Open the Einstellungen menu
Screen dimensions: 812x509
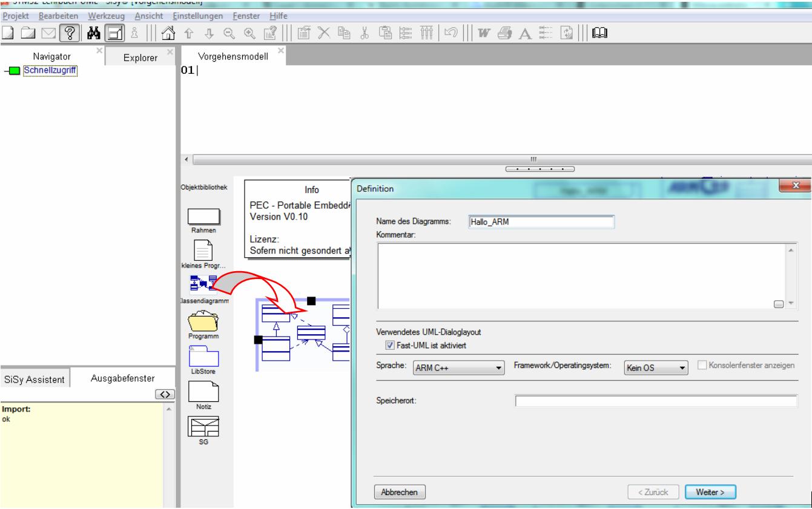198,15
